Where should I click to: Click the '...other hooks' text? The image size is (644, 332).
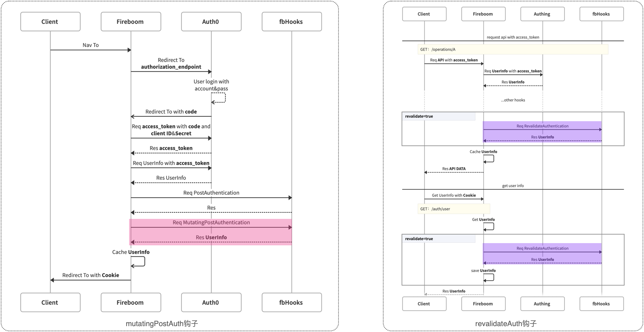tap(513, 100)
